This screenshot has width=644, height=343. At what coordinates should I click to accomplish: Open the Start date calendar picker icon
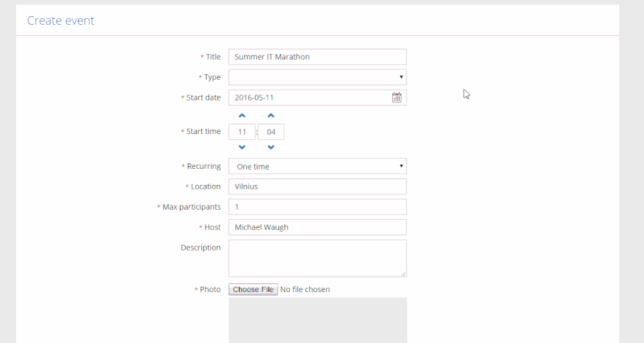[396, 98]
